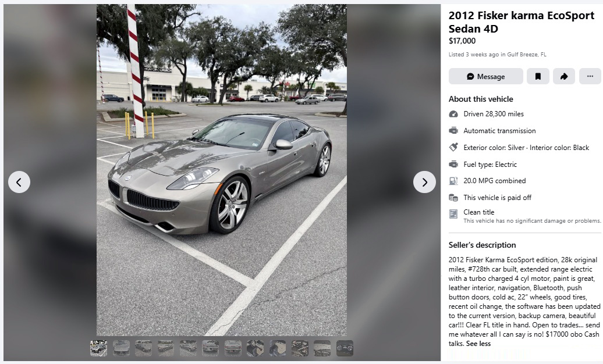Click the Gulf Breeze, FL location text
The height and width of the screenshot is (364, 603).
(527, 55)
